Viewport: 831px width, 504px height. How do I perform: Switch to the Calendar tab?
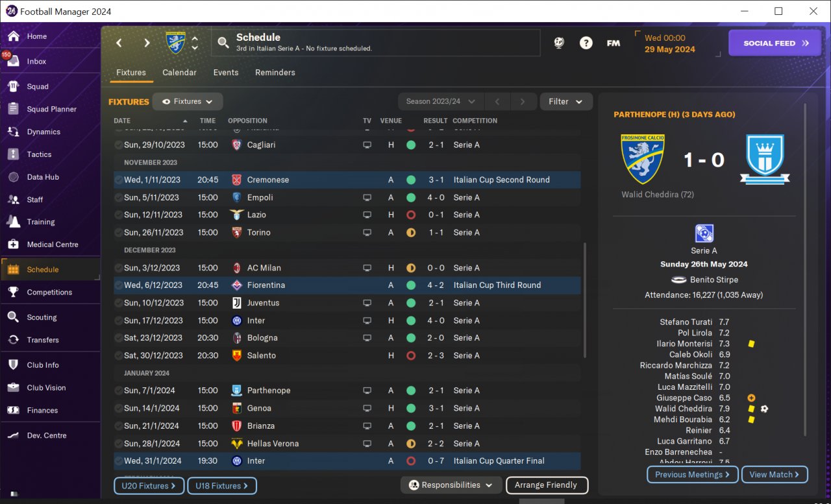pos(179,73)
